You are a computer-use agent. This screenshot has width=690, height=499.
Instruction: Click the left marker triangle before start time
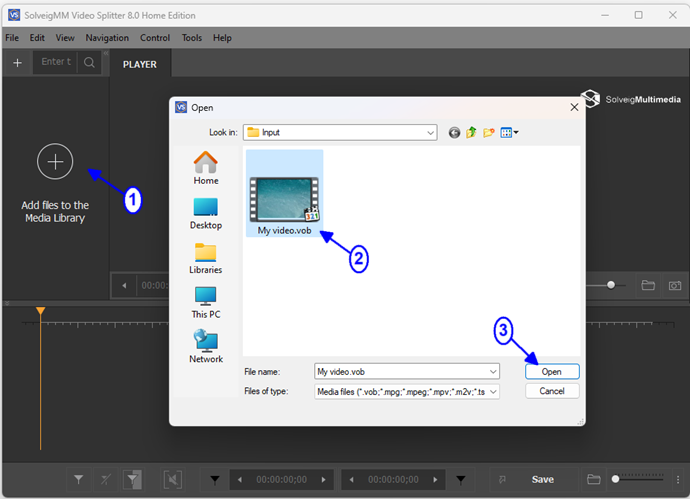[215, 480]
